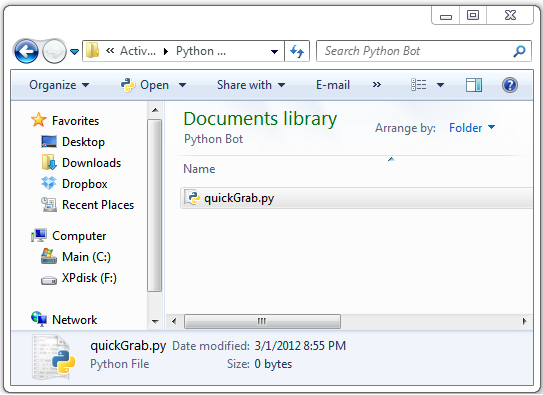Select Favorites in the navigation pane

pyautogui.click(x=75, y=121)
